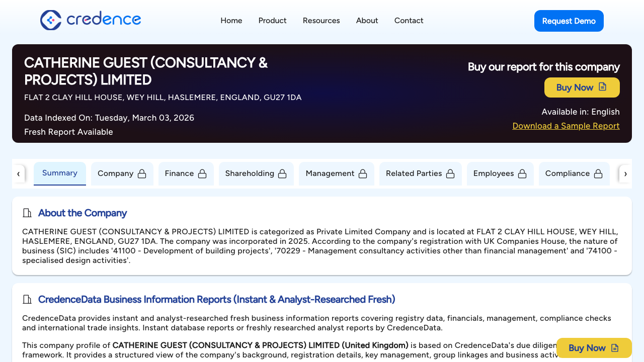
Task: Click the book icon beside About the Company
Action: (x=27, y=213)
